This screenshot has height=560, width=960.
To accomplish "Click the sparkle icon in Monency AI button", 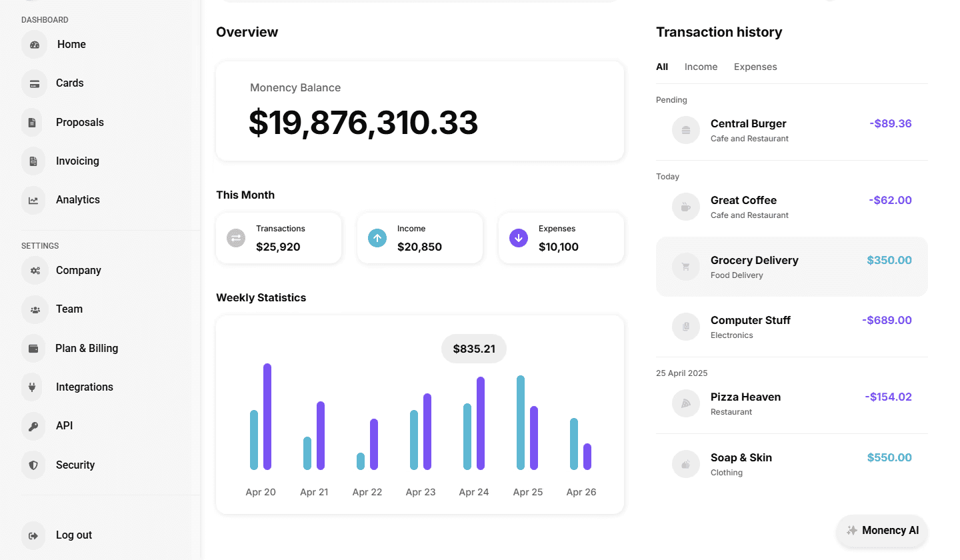I will coord(851,531).
